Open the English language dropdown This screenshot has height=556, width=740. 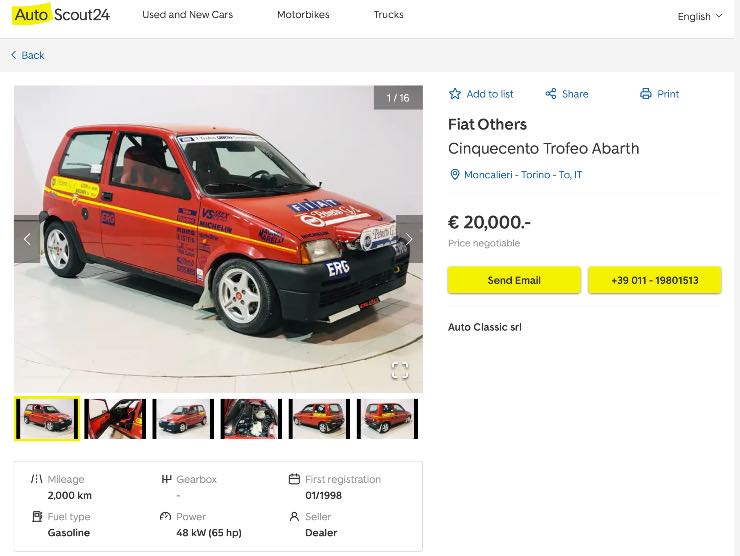point(699,16)
